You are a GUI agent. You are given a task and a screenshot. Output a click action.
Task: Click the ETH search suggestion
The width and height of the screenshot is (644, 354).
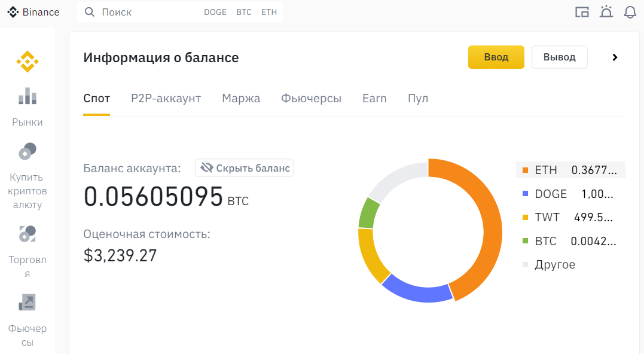pyautogui.click(x=269, y=13)
